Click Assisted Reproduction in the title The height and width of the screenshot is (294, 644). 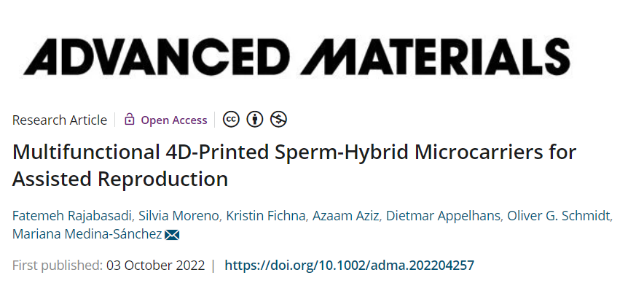120,179
